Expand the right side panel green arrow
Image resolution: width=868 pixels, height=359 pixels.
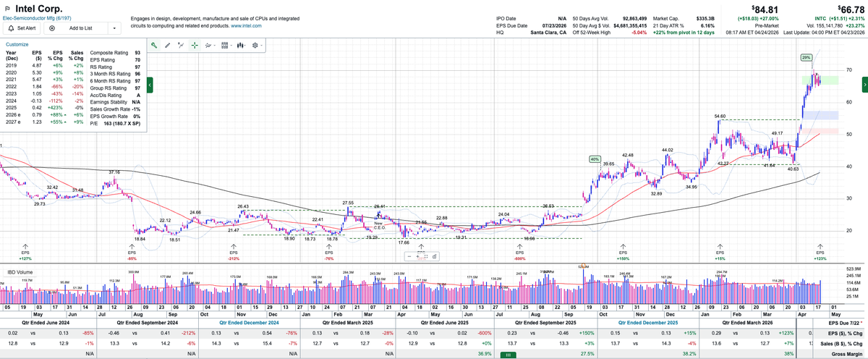tap(864, 85)
